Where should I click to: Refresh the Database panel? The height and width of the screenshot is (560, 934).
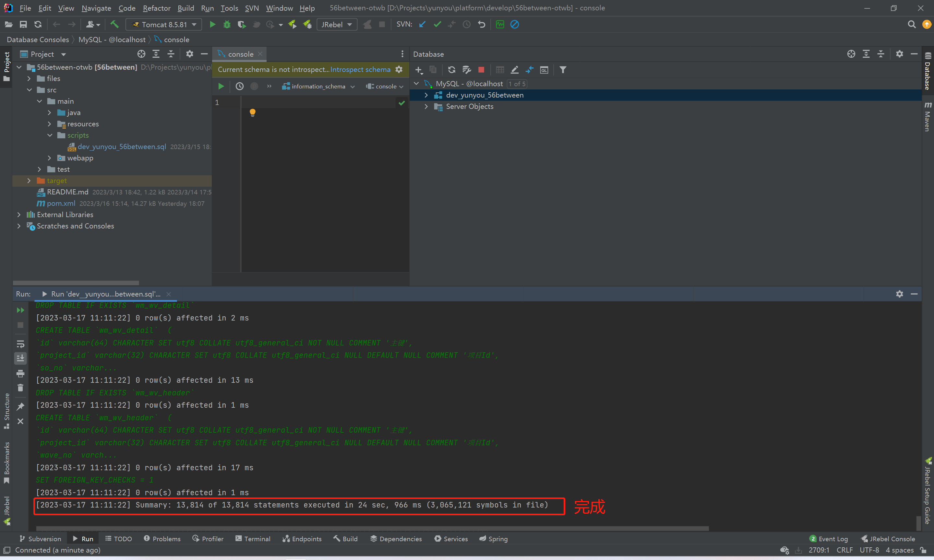point(451,70)
